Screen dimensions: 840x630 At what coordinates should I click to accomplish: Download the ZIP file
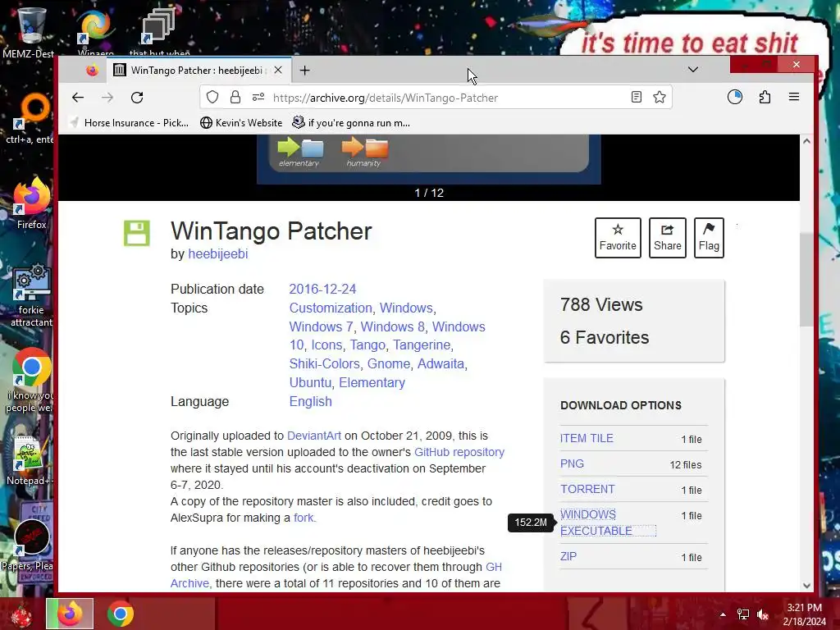[568, 556]
